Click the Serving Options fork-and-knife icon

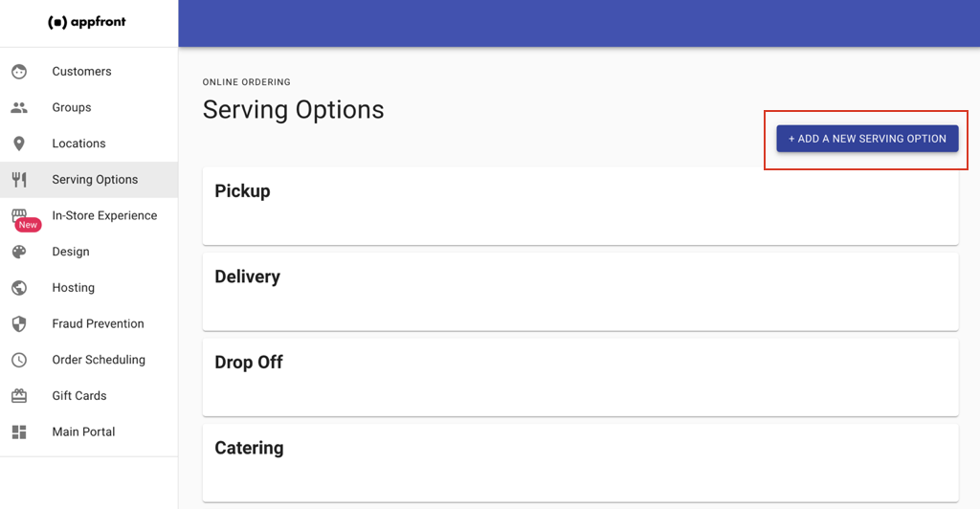[19, 180]
